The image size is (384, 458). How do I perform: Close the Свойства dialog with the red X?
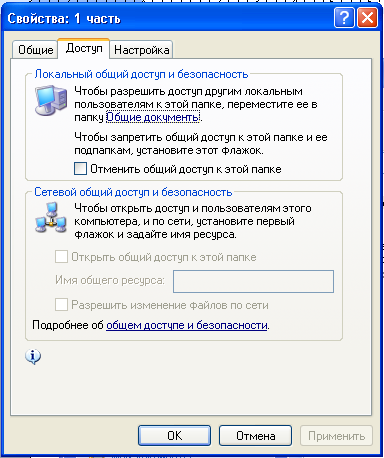[x=368, y=17]
